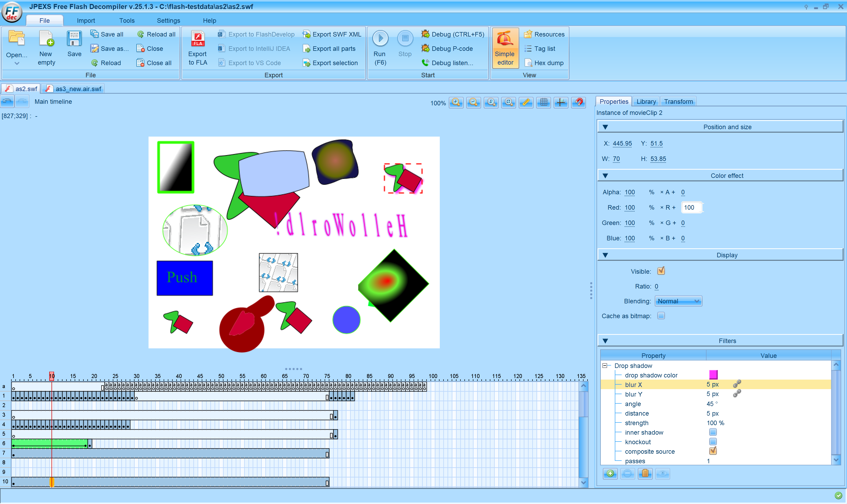Toggle the Simple editor view
The height and width of the screenshot is (504, 847).
(505, 48)
